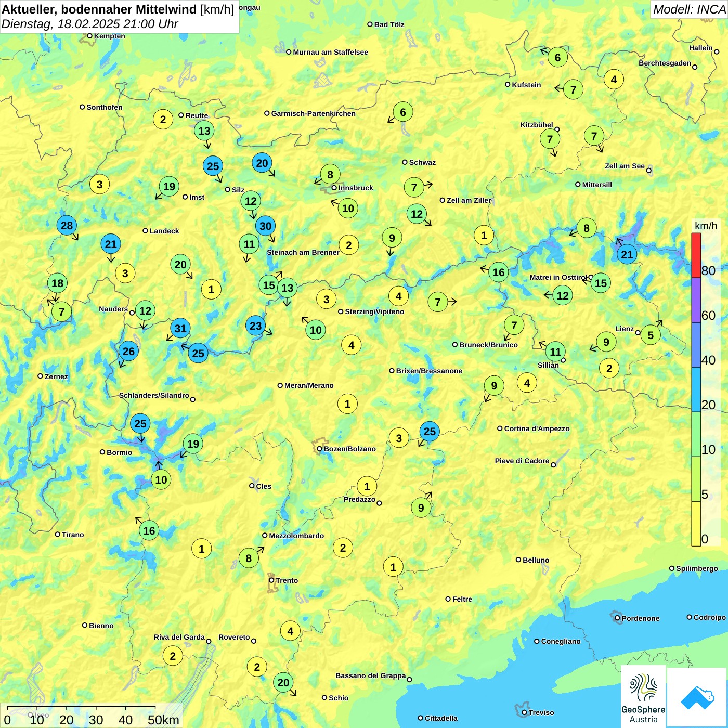Click the Cortina d'Ampezzo label
The width and height of the screenshot is (728, 728).
click(x=537, y=428)
